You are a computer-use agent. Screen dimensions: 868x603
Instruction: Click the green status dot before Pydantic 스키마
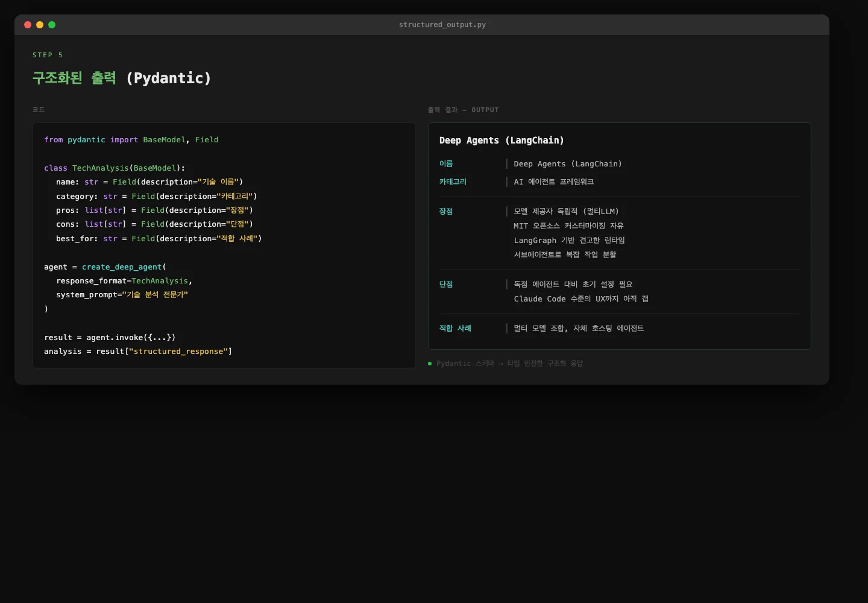(430, 364)
